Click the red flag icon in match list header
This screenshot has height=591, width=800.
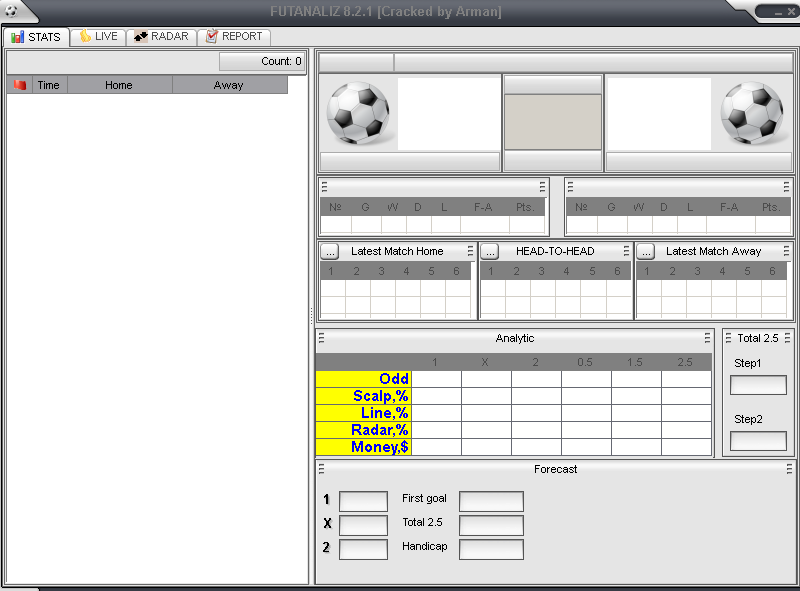coord(17,85)
